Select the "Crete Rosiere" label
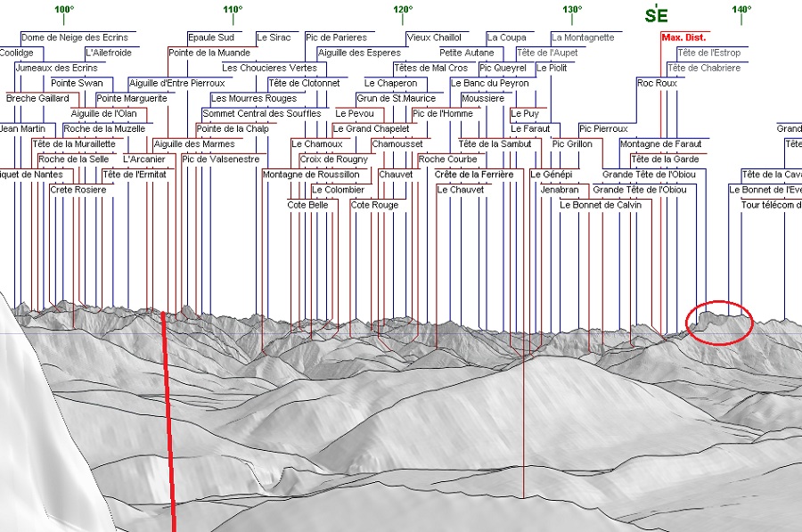This screenshot has width=802, height=532. point(78,190)
